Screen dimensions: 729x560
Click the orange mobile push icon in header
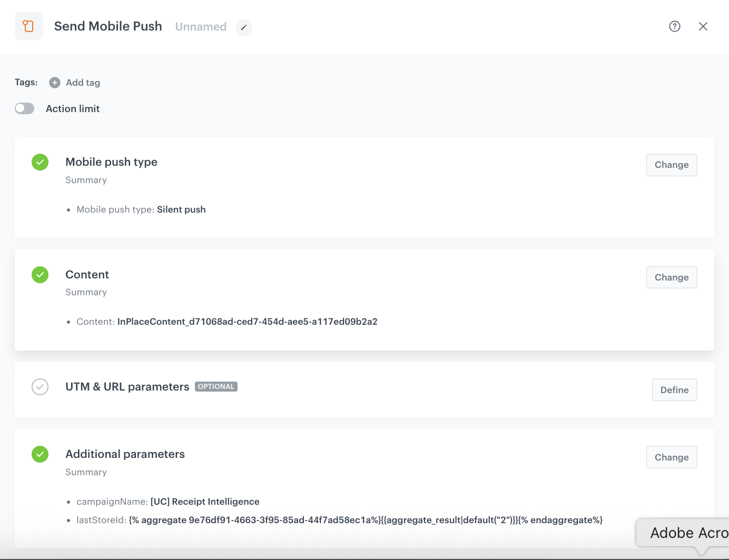tap(28, 26)
